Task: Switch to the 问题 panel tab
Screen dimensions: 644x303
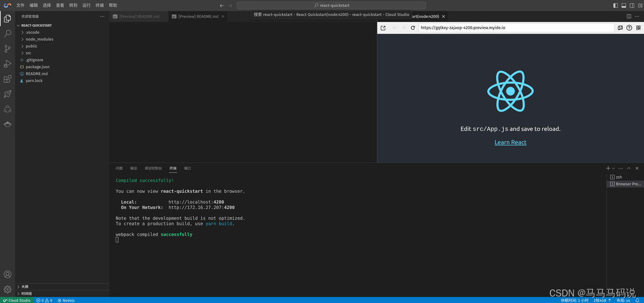Action: point(119,168)
